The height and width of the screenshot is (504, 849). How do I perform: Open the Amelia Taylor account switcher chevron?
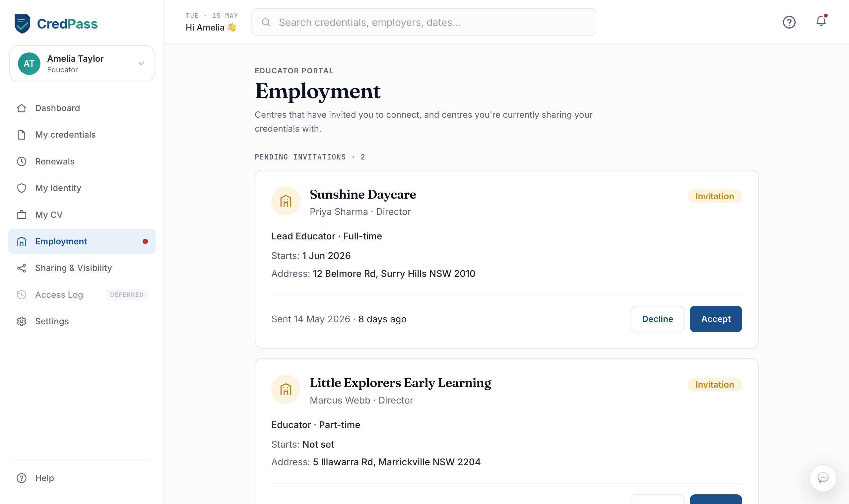pos(141,64)
